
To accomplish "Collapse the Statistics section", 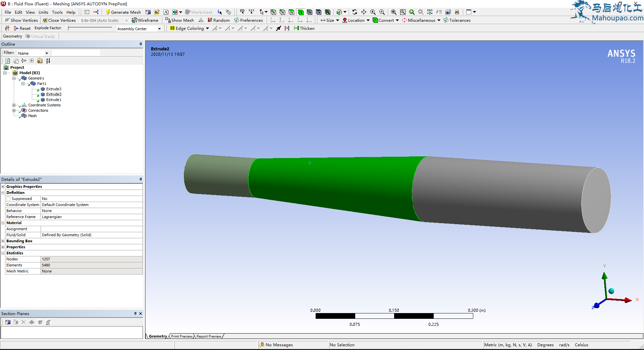I will tap(3, 253).
